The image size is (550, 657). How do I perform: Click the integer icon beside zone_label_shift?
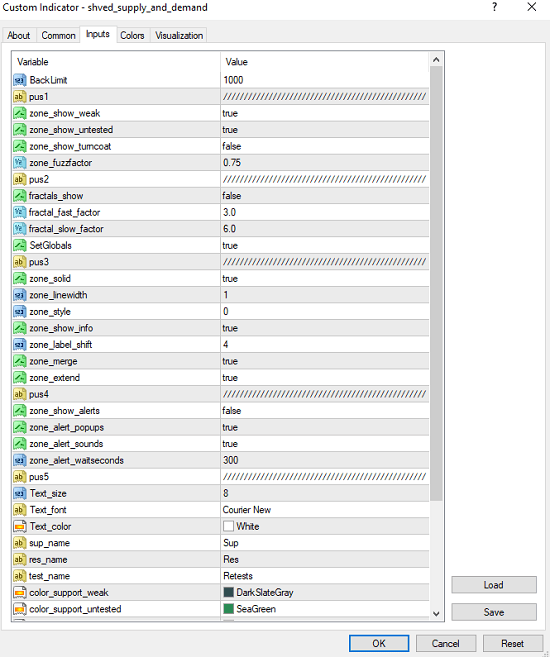click(19, 344)
